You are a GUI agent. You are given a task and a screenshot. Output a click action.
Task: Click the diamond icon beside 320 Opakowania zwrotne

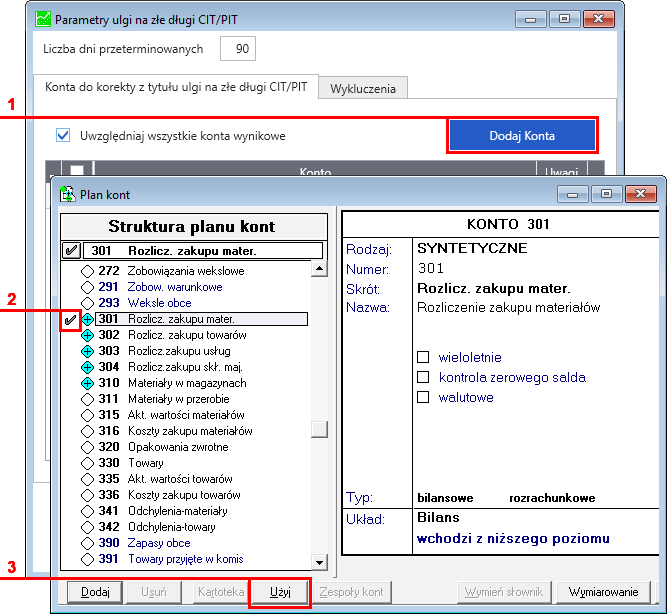pyautogui.click(x=87, y=447)
